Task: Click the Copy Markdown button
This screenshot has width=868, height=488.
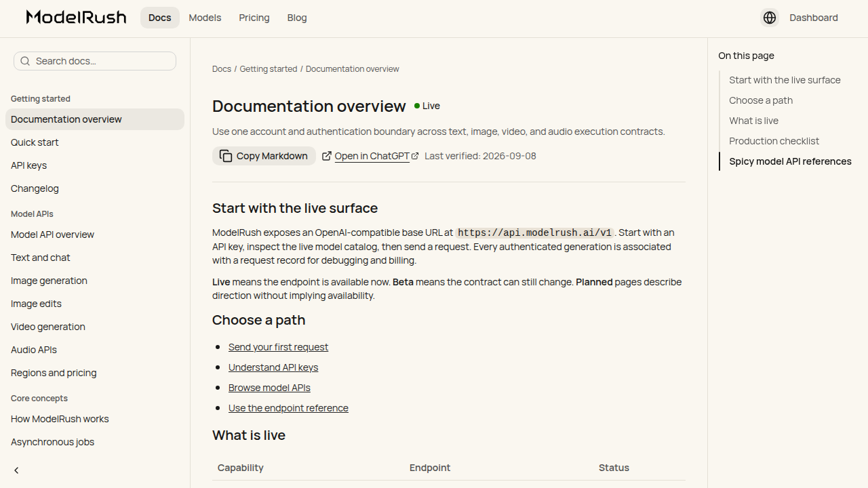Action: (264, 156)
